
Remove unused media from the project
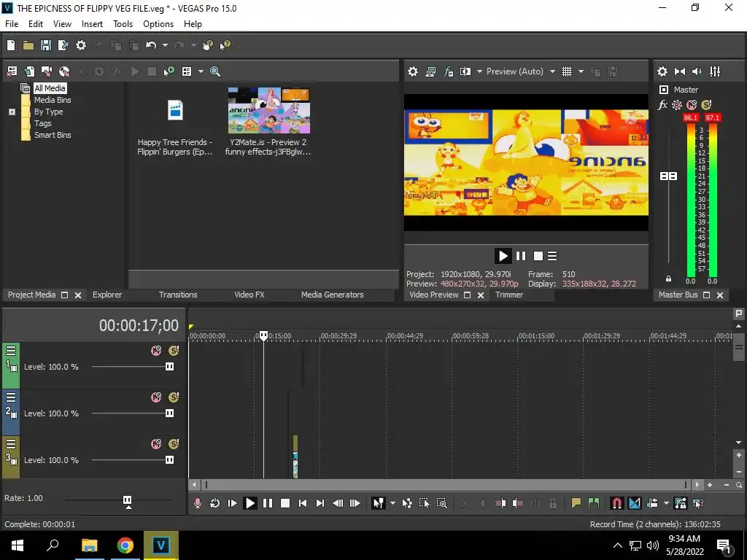(12, 71)
